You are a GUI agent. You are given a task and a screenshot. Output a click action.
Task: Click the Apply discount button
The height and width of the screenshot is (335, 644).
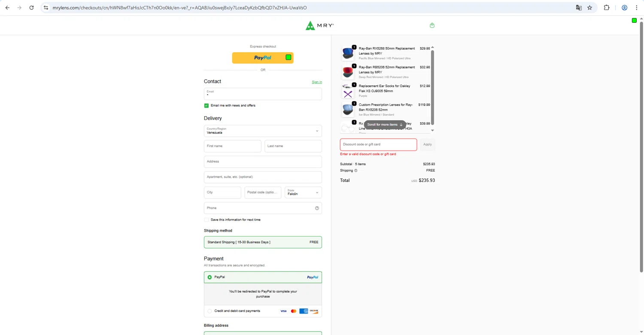[428, 145]
